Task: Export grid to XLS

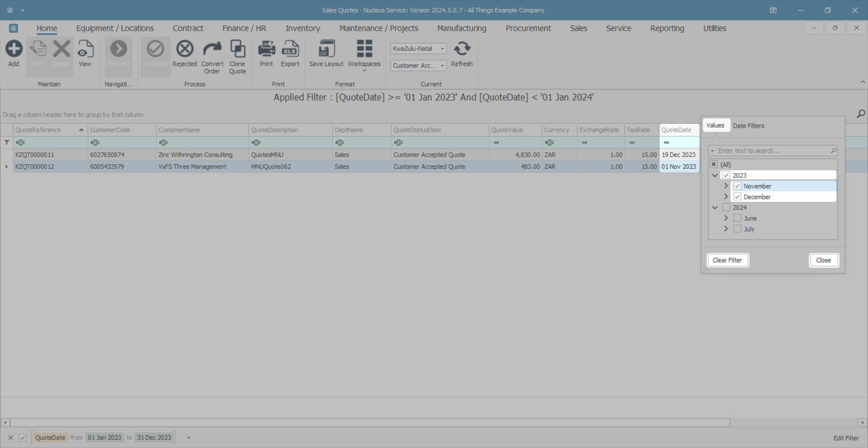Action: 290,54
